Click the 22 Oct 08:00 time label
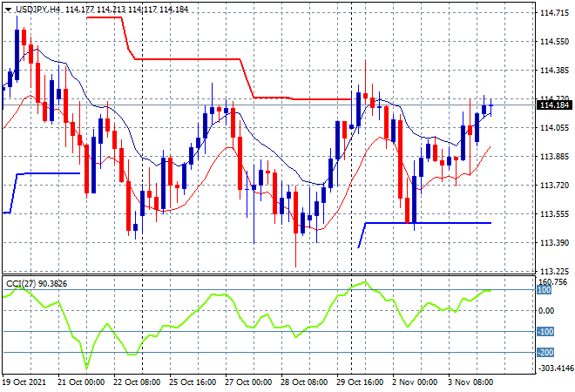 click(x=137, y=382)
